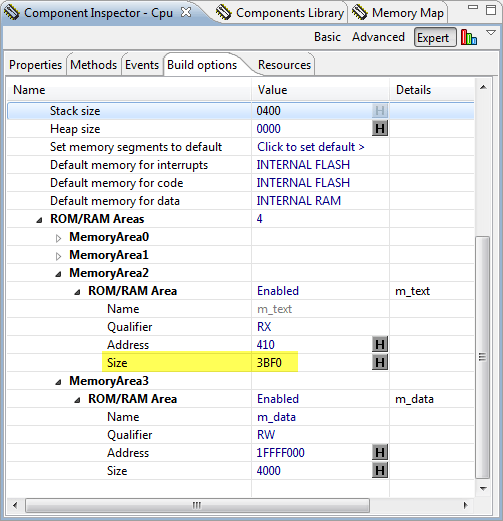Screen dimensions: 503x521
Task: Expand the MemoryArea1 node
Action: (x=58, y=256)
